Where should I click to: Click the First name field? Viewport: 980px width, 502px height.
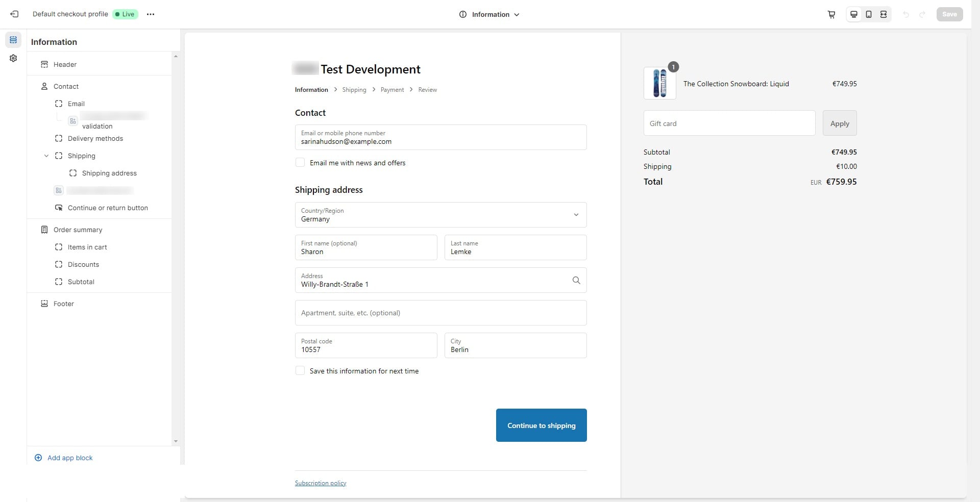366,247
